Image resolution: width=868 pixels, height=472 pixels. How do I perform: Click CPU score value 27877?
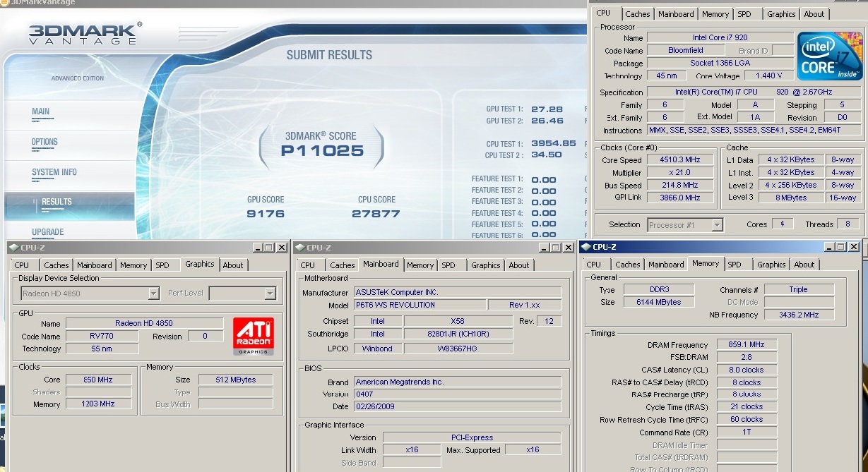click(376, 214)
